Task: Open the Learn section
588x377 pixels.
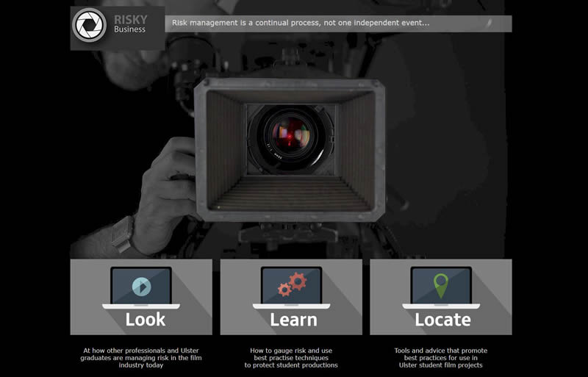Action: (x=291, y=297)
